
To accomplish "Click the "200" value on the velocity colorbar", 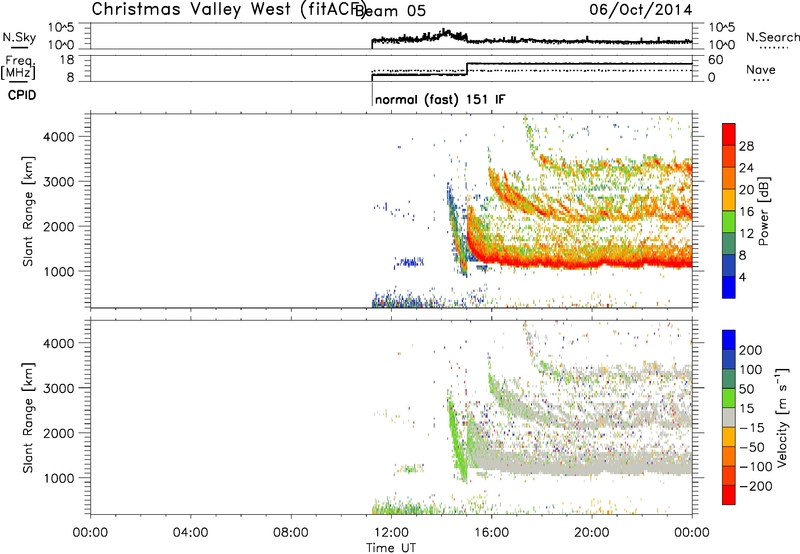I will pyautogui.click(x=751, y=350).
